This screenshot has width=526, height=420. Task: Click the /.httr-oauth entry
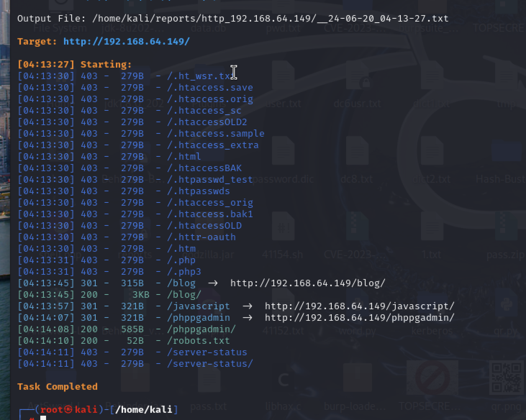[x=201, y=237]
